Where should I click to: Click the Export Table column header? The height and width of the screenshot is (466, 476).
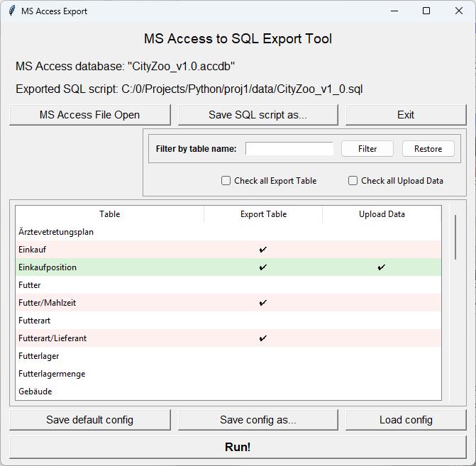coord(263,214)
